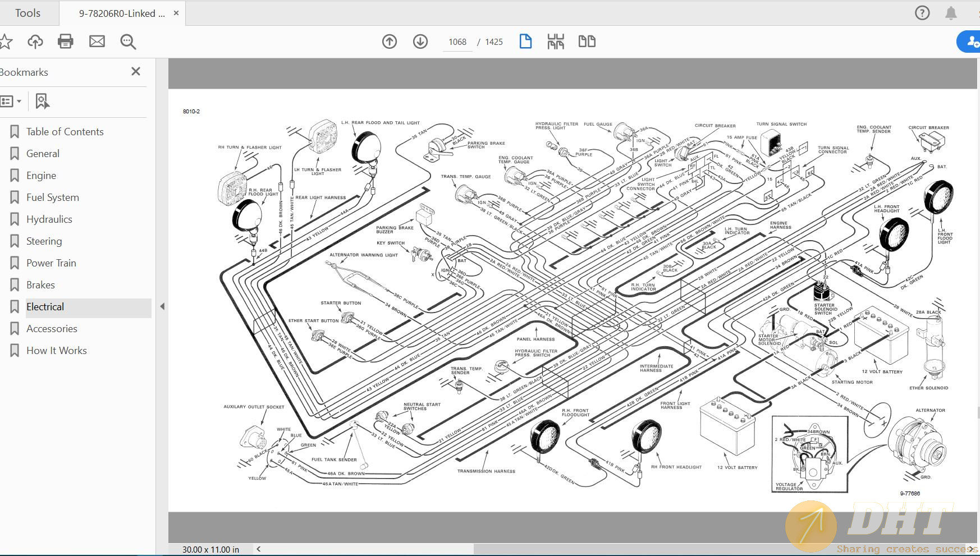Toggle fit page scrolling mode
The width and height of the screenshot is (980, 556).
pos(556,42)
